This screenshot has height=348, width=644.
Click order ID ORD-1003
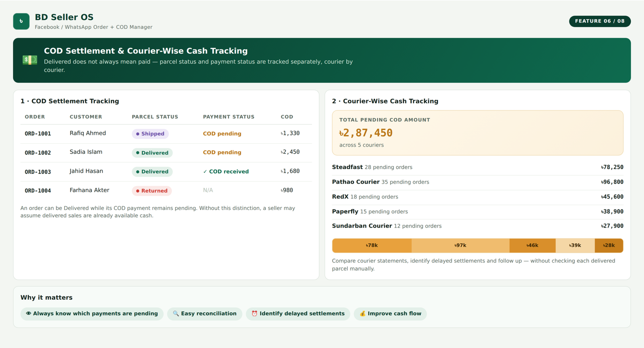tap(38, 172)
